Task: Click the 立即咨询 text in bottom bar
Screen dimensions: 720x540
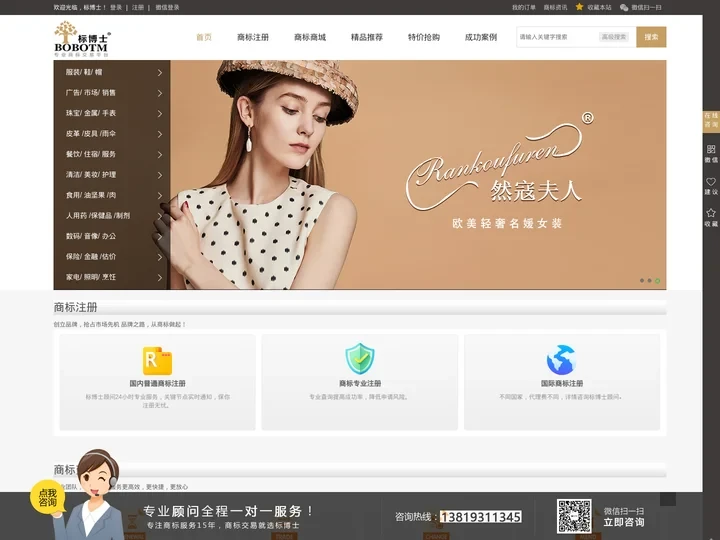Action: coord(624,522)
